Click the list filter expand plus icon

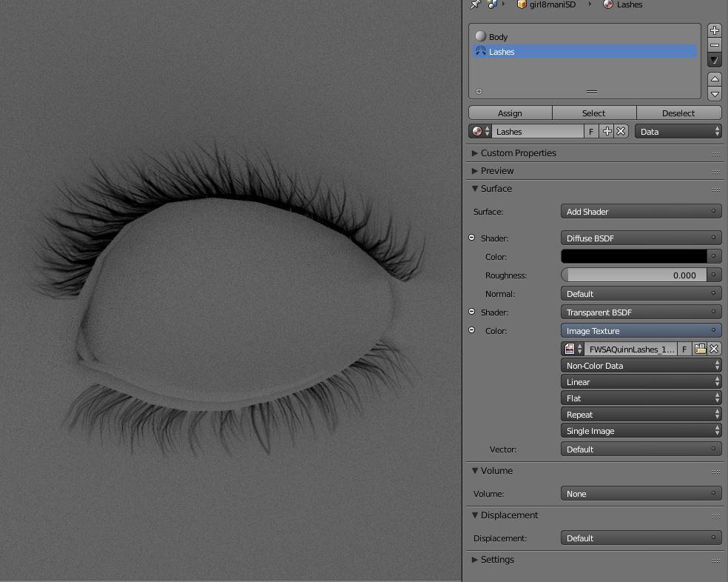tap(479, 92)
